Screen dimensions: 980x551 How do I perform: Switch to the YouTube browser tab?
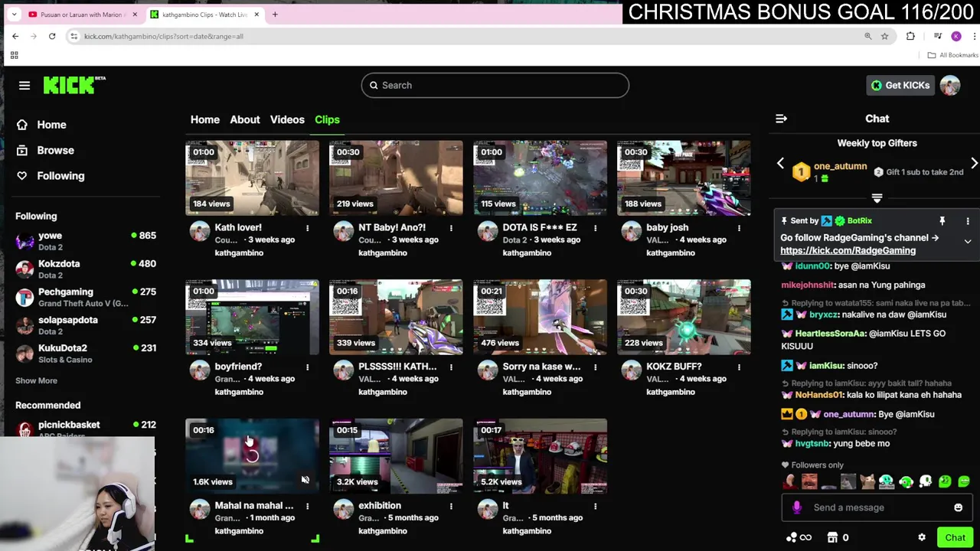click(x=83, y=15)
